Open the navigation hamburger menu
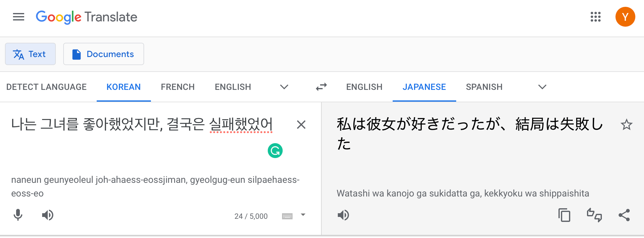 tap(18, 17)
